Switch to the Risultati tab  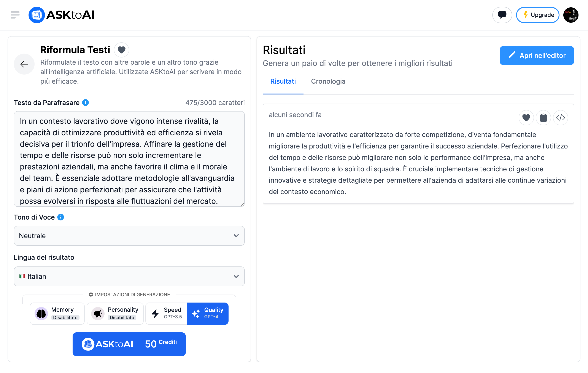click(283, 81)
